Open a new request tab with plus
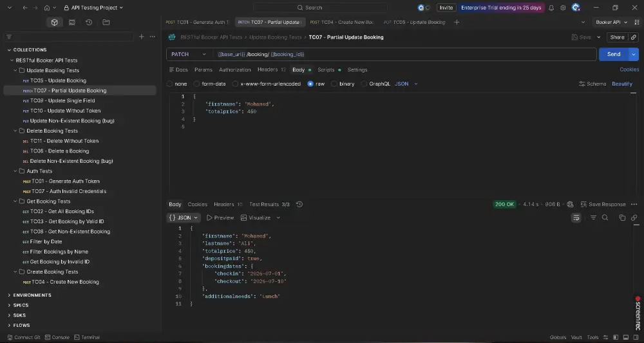The image size is (644, 343). (457, 22)
